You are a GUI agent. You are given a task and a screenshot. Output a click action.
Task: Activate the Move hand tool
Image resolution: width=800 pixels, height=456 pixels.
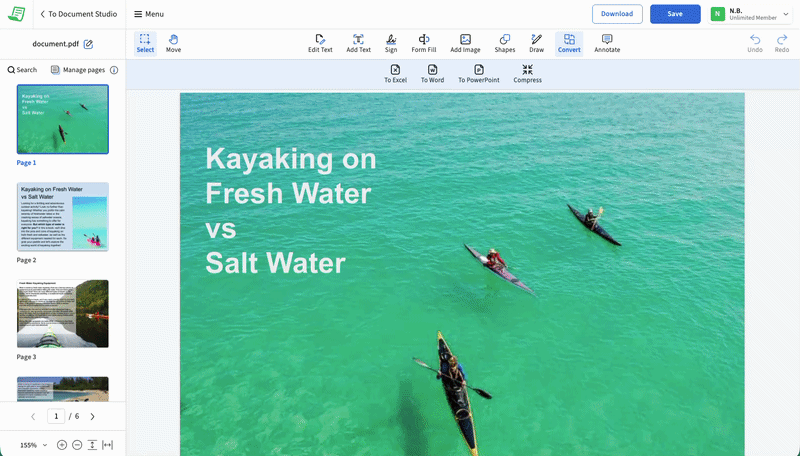[x=173, y=43]
